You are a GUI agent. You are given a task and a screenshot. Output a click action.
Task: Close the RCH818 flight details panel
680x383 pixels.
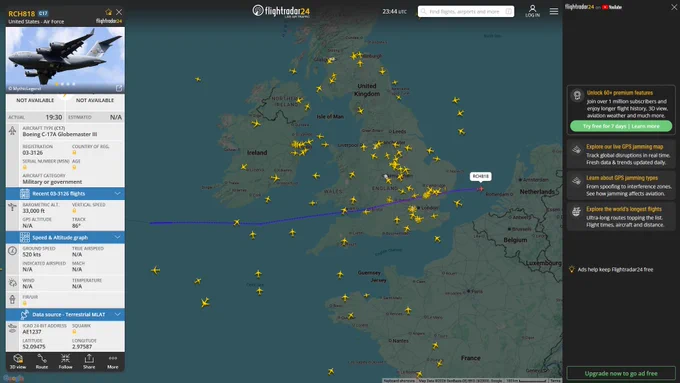[x=119, y=12]
